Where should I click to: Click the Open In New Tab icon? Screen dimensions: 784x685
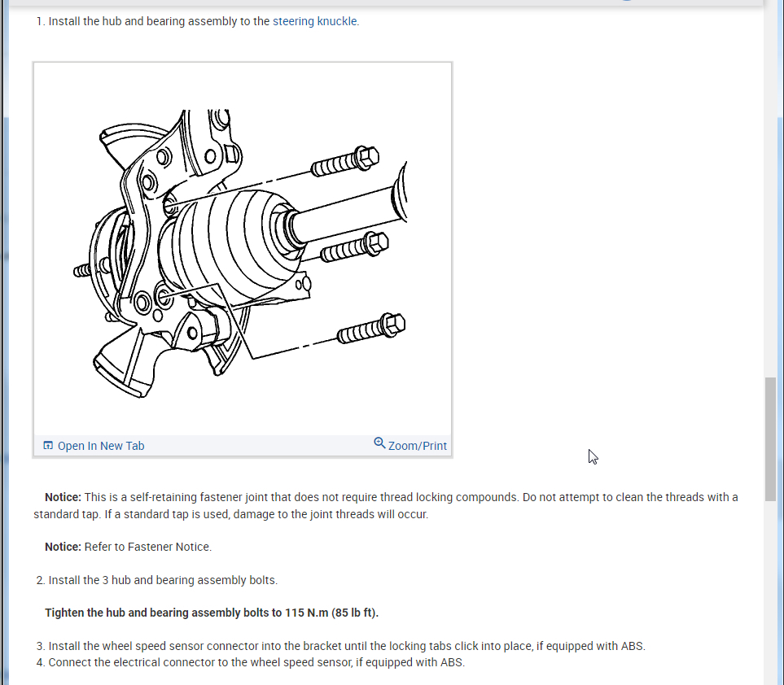pos(48,445)
